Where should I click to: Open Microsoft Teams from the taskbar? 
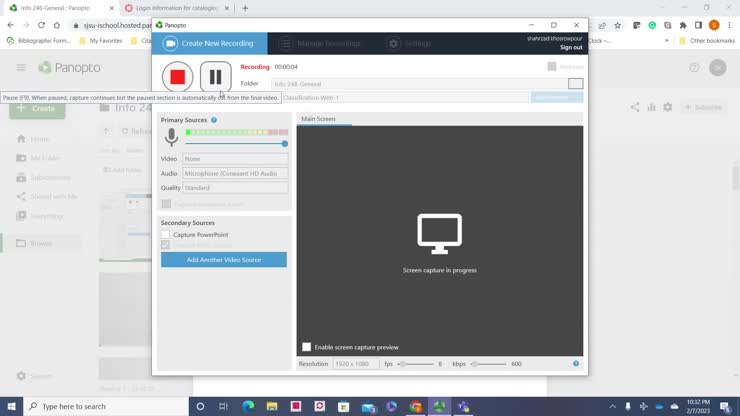463,407
